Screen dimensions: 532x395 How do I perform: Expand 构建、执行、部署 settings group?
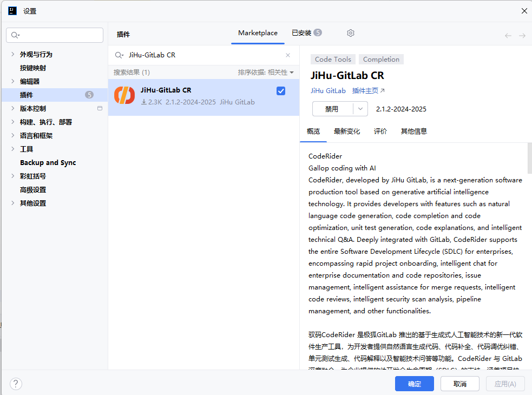[13, 122]
